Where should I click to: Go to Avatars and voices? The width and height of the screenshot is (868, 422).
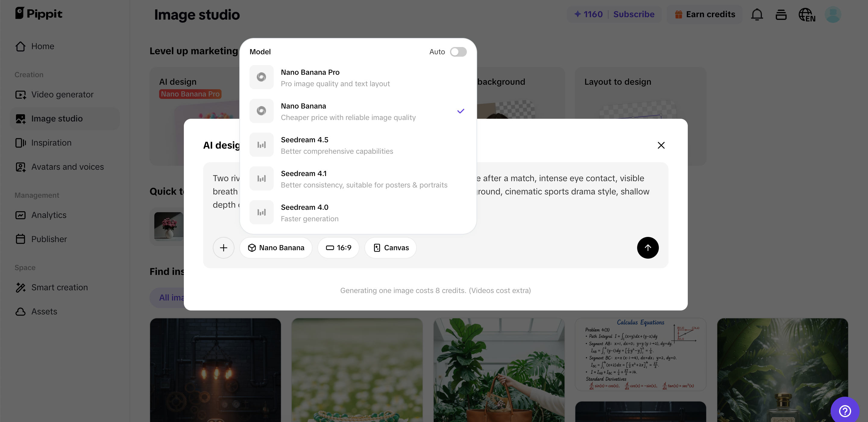(68, 167)
